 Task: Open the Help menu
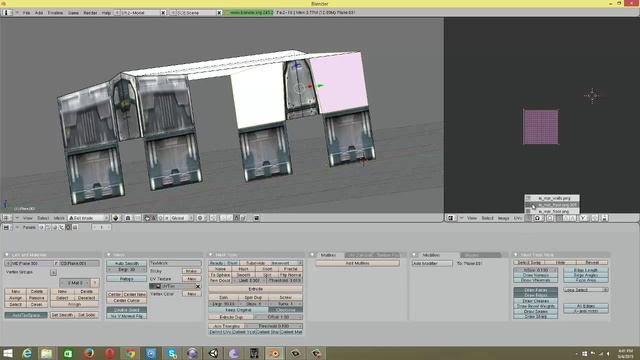pyautogui.click(x=106, y=13)
